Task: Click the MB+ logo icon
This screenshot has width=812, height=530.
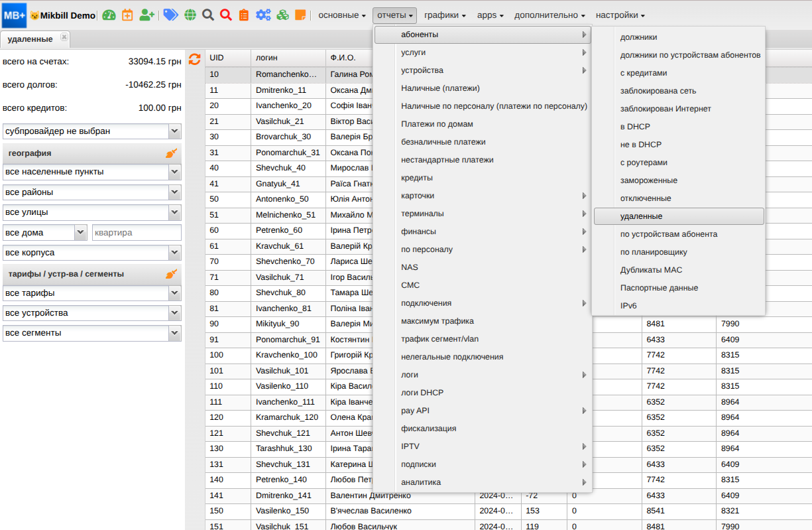Action: coord(14,15)
